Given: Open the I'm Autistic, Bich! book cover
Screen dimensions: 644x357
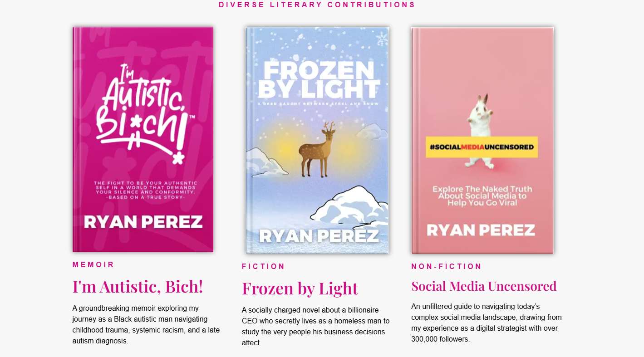Looking at the screenshot, I should tap(143, 139).
